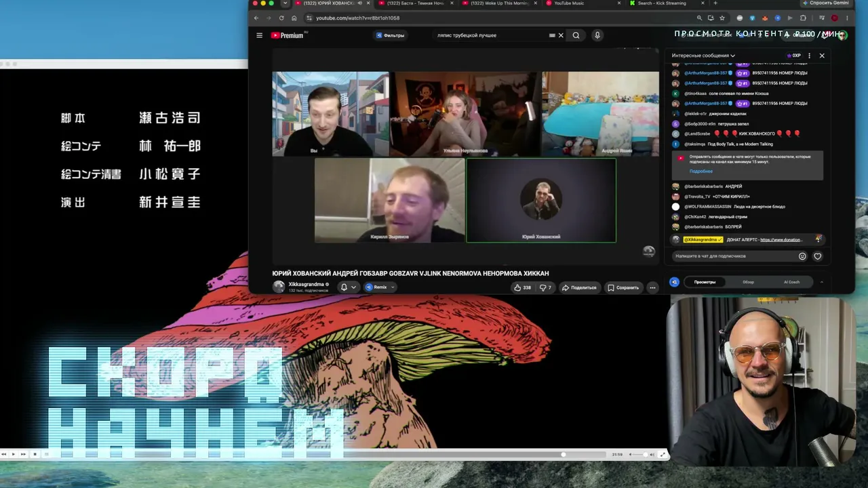868x488 pixels.
Task: Open the browser home page
Action: coord(294,18)
